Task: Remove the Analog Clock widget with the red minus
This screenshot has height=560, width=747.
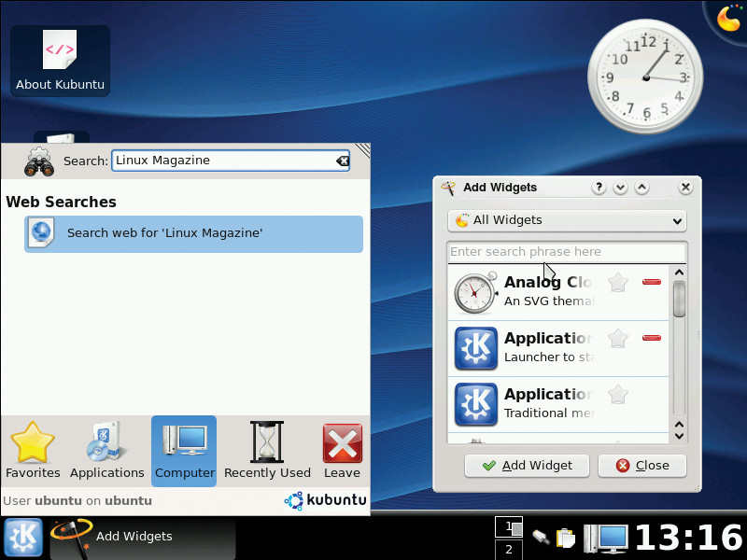Action: point(651,282)
